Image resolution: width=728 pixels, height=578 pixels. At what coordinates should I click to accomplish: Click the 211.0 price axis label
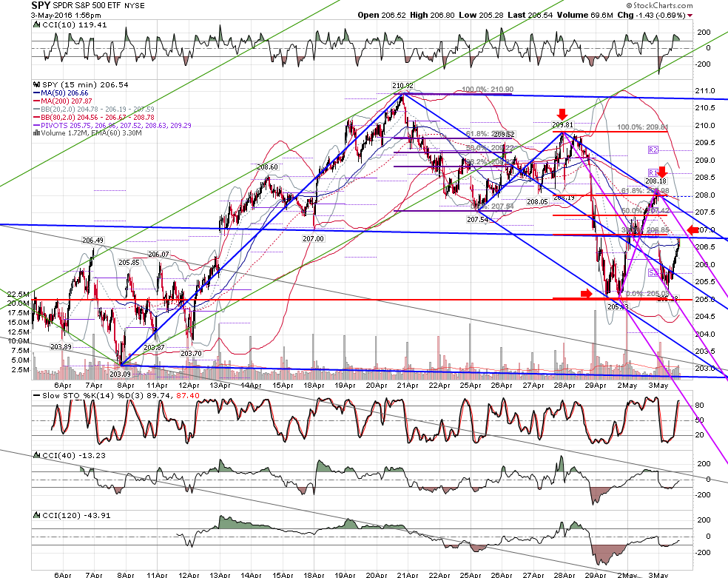[705, 91]
